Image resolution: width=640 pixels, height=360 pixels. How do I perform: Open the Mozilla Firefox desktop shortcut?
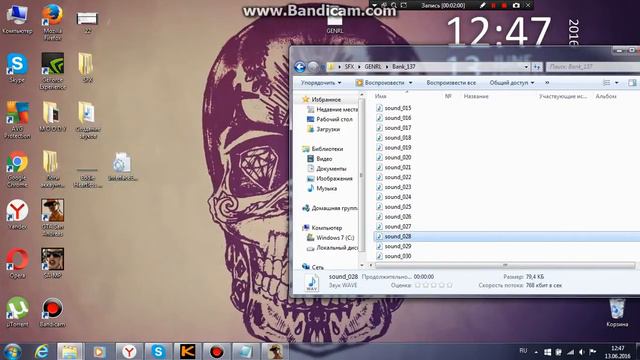[x=52, y=22]
